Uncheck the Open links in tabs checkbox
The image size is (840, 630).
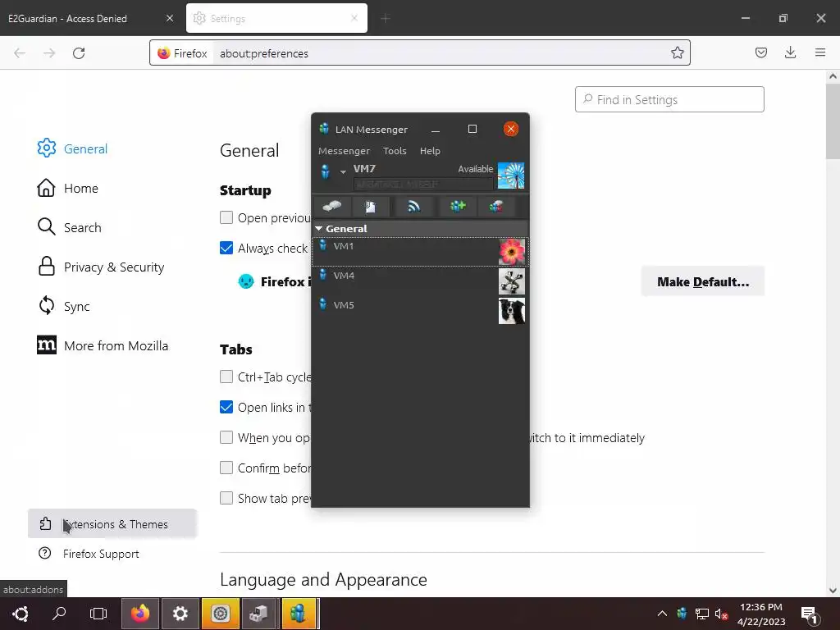click(226, 407)
